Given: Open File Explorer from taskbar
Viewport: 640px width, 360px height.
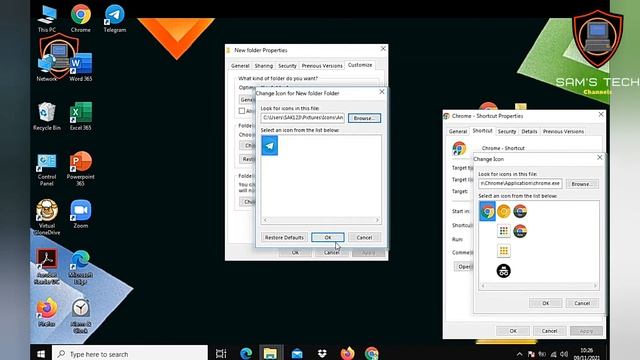Looking at the screenshot, I should coord(270,353).
